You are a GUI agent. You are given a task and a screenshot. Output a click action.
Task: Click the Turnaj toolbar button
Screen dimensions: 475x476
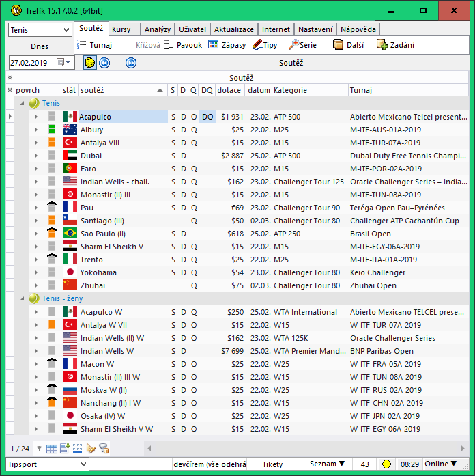[x=94, y=45]
